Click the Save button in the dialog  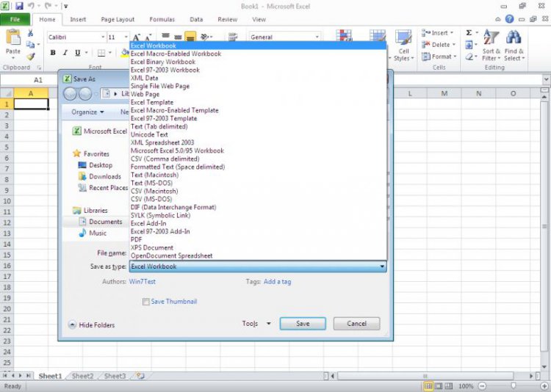click(x=303, y=324)
